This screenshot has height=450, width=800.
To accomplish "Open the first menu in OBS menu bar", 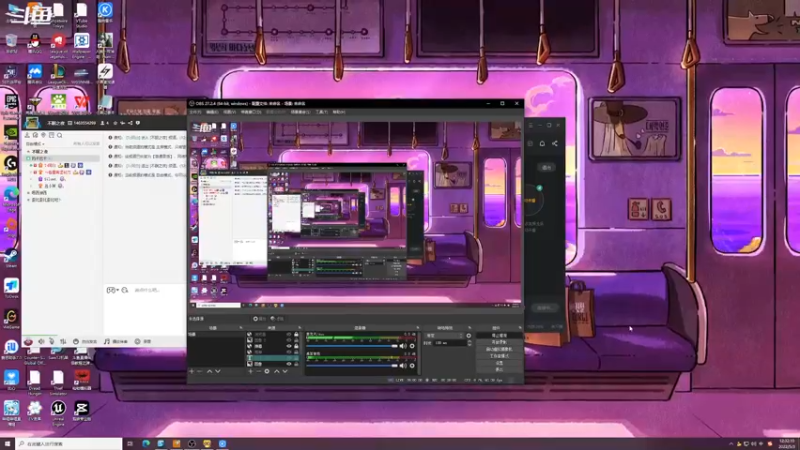I will click(195, 112).
